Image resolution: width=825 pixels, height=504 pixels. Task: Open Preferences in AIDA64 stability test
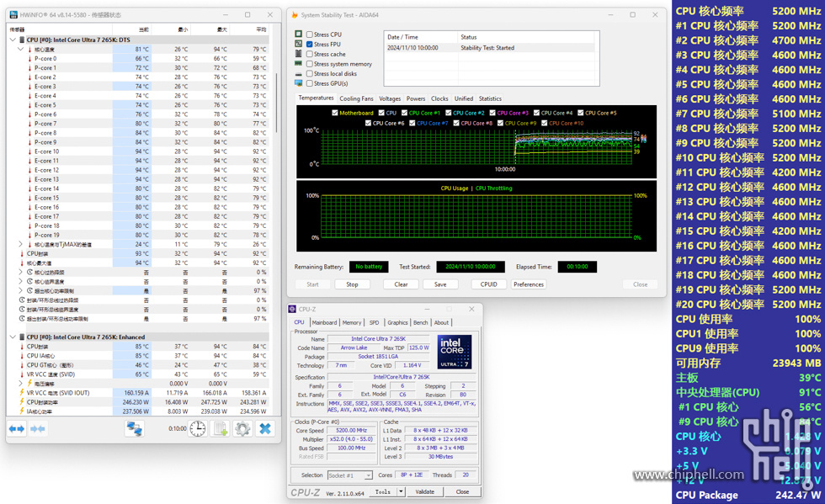[529, 284]
